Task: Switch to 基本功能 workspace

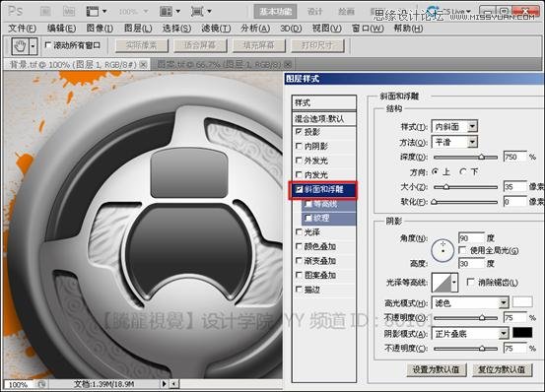Action: (275, 12)
